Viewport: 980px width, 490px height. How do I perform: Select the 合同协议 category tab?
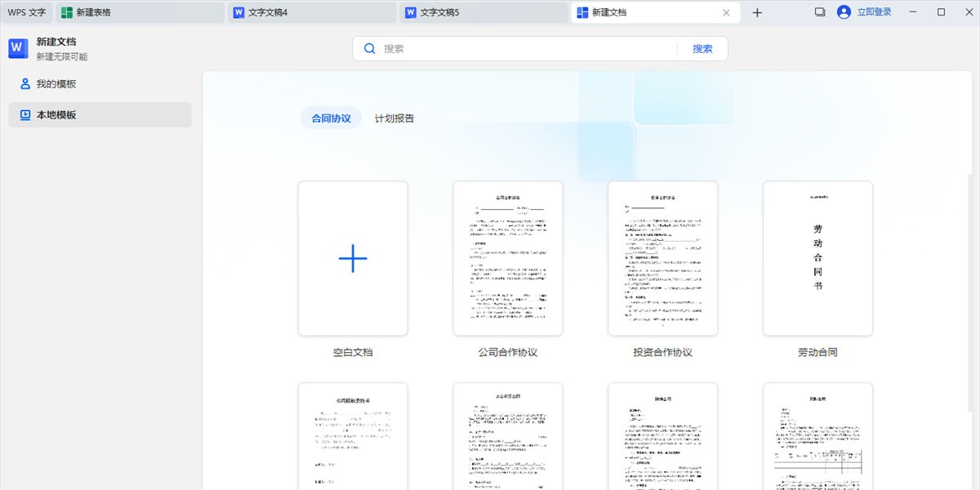coord(331,118)
